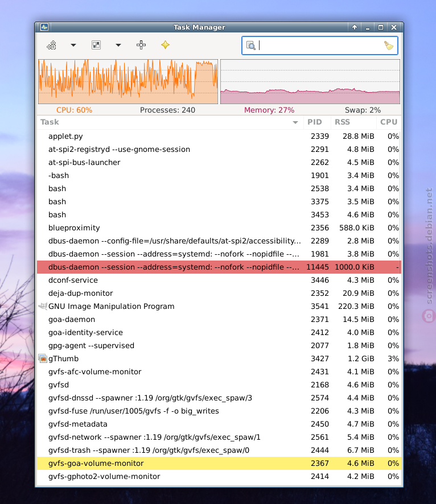The width and height of the screenshot is (436, 504).
Task: Select the gvfs-gphoto2-volume-monitor row
Action: [219, 476]
